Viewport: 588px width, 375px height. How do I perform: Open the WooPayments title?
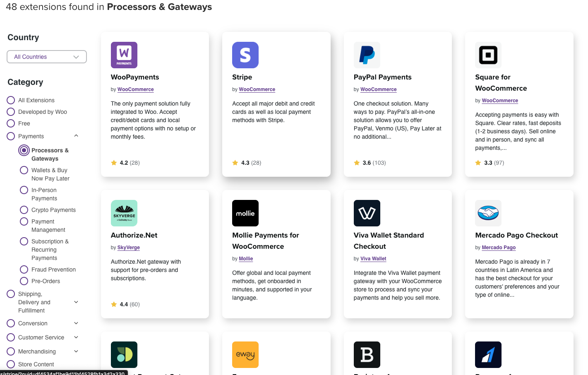pyautogui.click(x=135, y=77)
